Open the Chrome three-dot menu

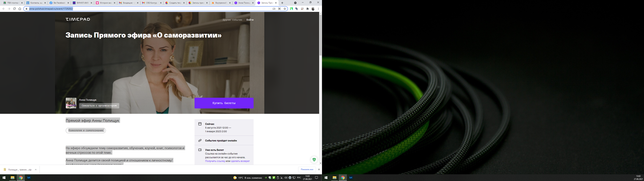318,9
